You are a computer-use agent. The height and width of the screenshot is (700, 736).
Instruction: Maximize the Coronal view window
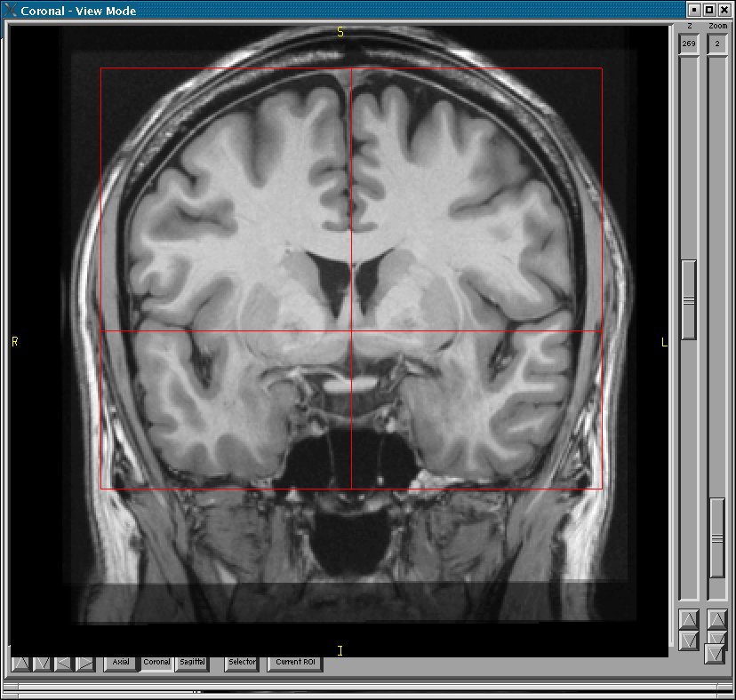pyautogui.click(x=709, y=10)
